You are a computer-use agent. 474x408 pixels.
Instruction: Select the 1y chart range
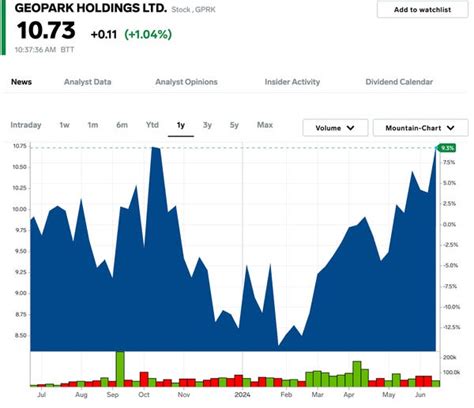tap(181, 125)
